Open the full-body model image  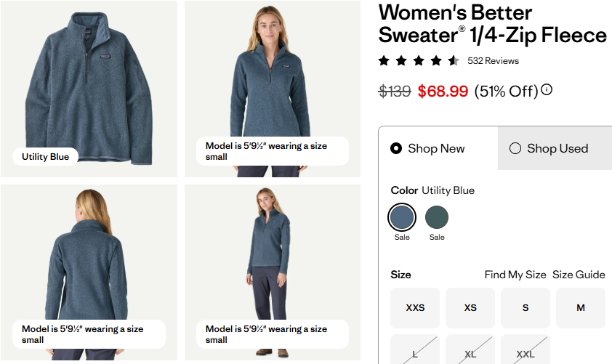coord(273,262)
